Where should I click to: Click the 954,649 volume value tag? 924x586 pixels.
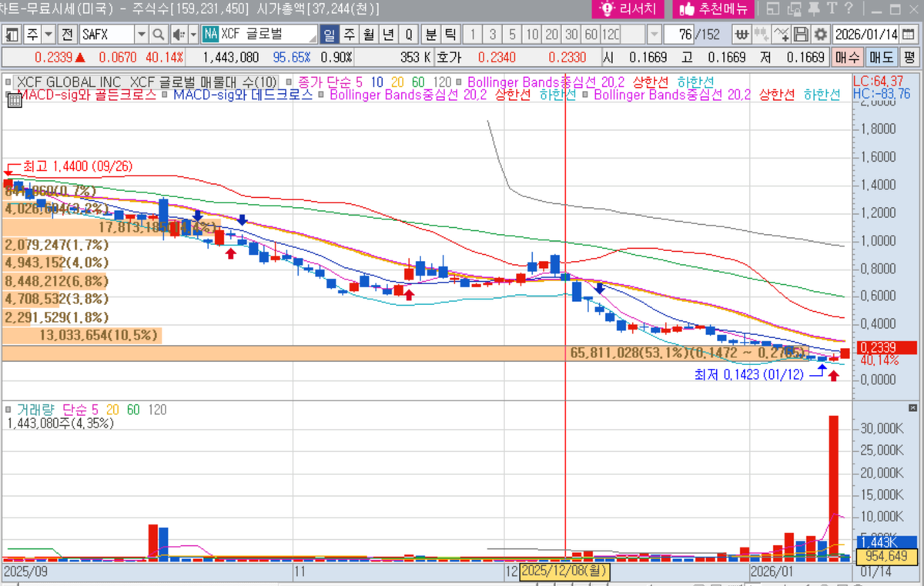(x=885, y=556)
